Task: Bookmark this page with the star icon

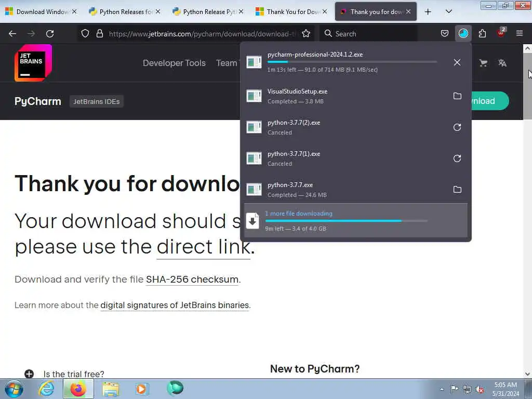Action: [x=306, y=34]
